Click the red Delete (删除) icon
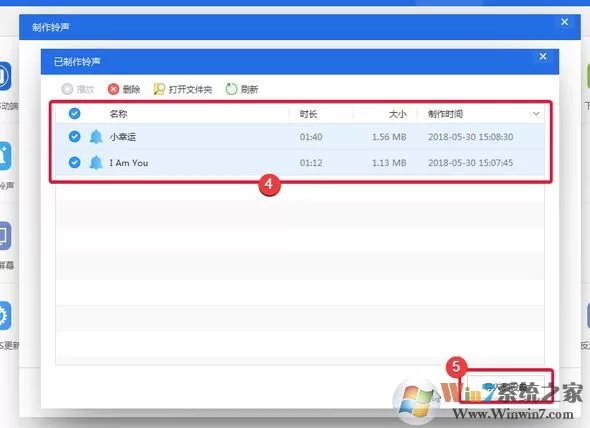 pyautogui.click(x=113, y=89)
